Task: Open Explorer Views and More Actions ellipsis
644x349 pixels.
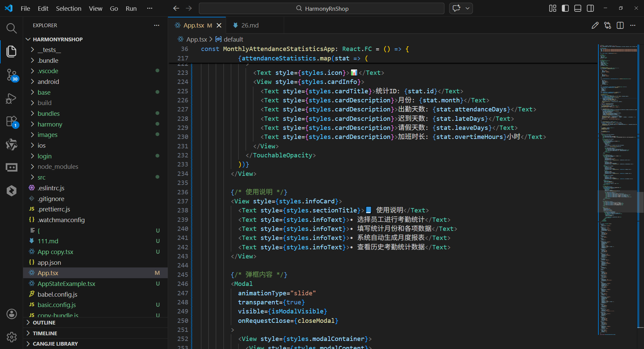Action: click(157, 26)
